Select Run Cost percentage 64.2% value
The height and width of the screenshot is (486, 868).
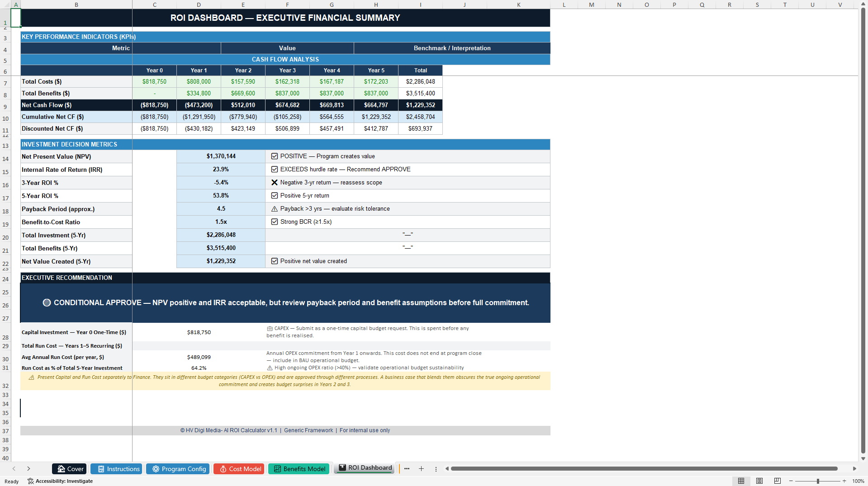(199, 368)
